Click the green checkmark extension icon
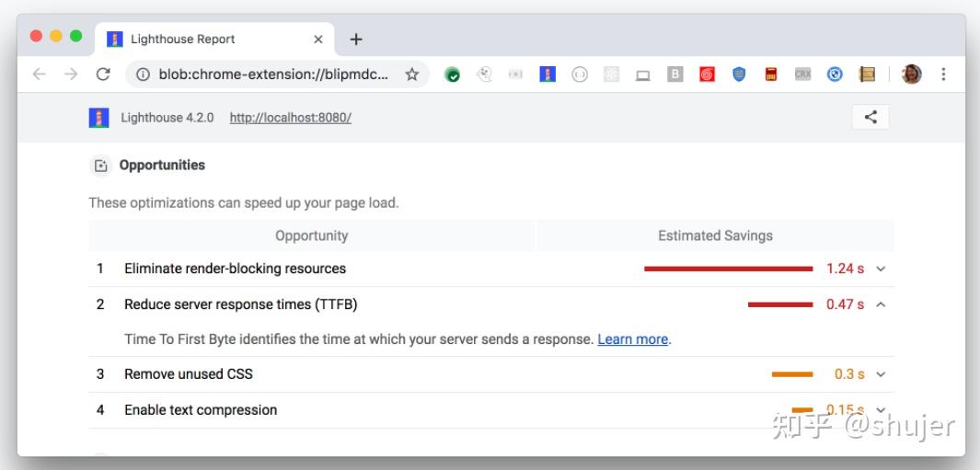The height and width of the screenshot is (470, 980). [453, 75]
